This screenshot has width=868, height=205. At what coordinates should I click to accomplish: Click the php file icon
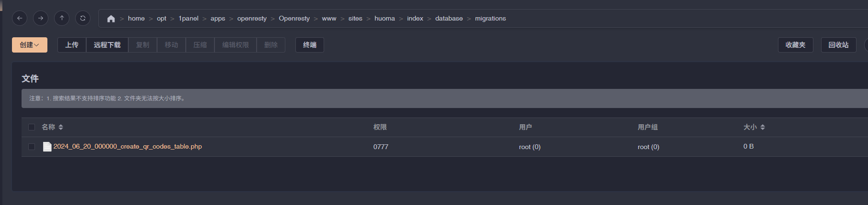pos(47,147)
